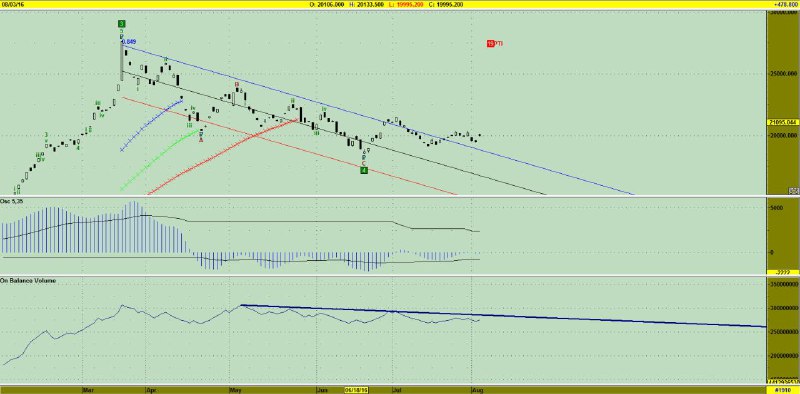Click the green 4 label left of chart
Image resolution: width=800 pixels, height=394 pixels.
point(78,148)
